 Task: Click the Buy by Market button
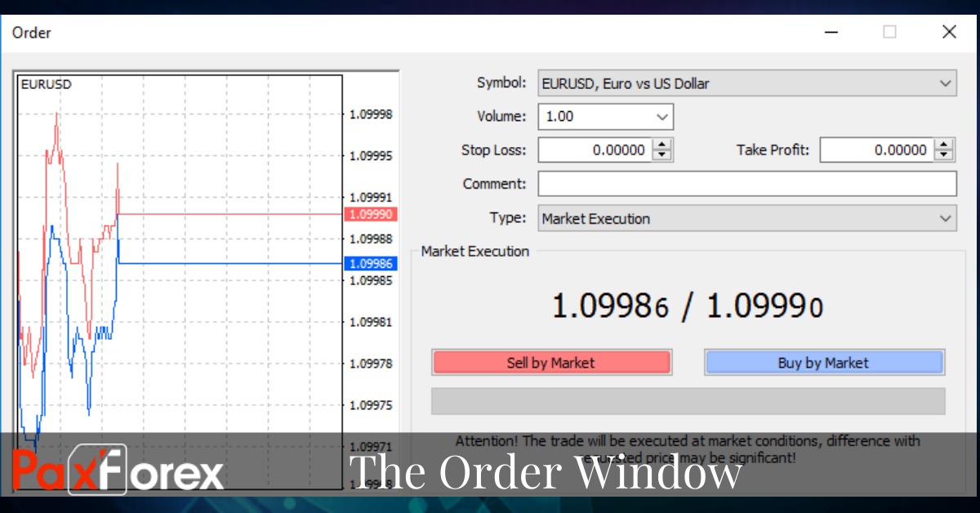pos(824,362)
